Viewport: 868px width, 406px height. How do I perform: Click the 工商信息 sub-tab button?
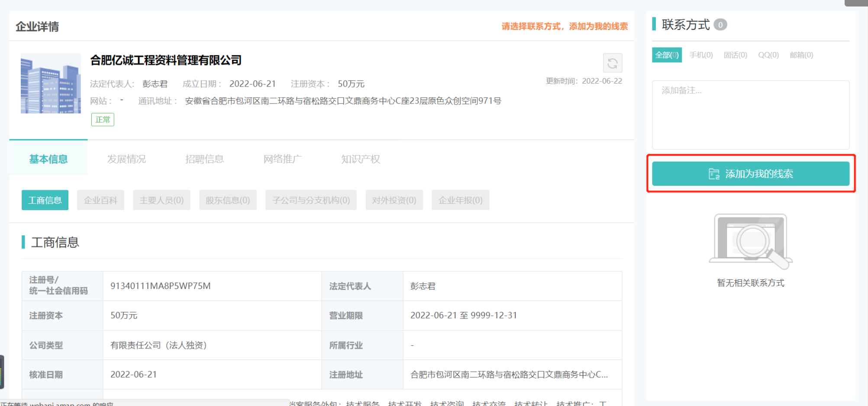pos(45,200)
